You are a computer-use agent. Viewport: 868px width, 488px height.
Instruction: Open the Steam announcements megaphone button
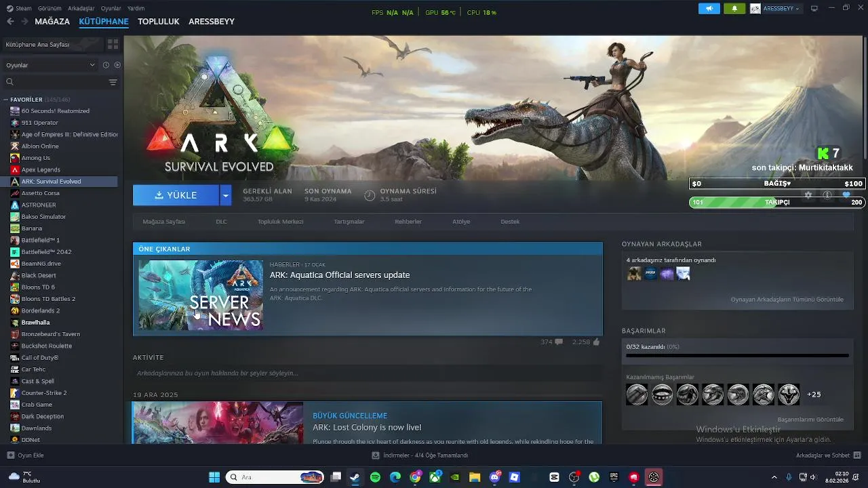[709, 9]
